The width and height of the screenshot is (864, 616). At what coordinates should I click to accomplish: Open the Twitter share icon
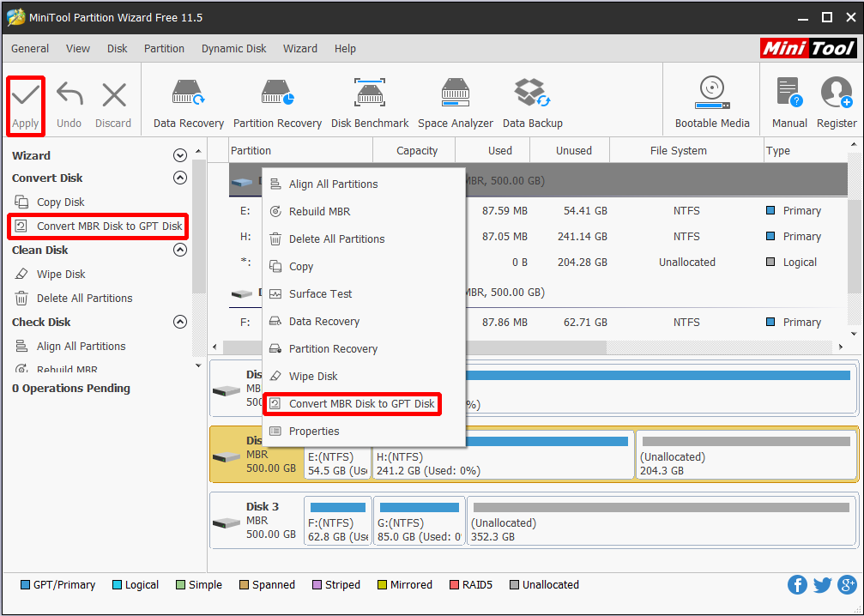pyautogui.click(x=822, y=584)
